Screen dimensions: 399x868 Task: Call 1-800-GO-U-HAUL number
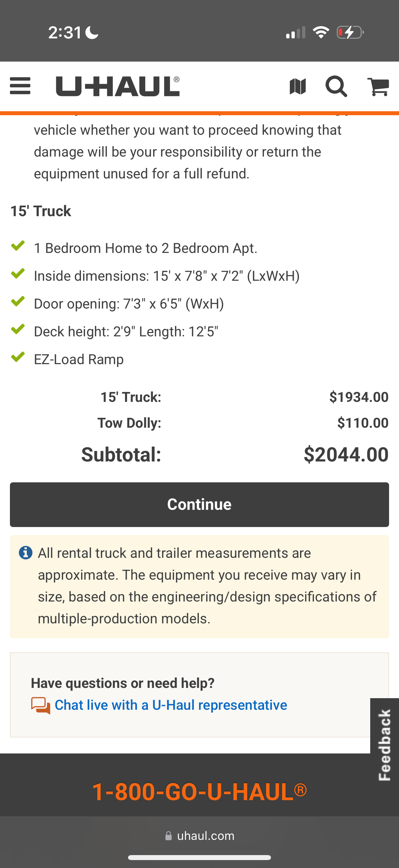tap(199, 792)
